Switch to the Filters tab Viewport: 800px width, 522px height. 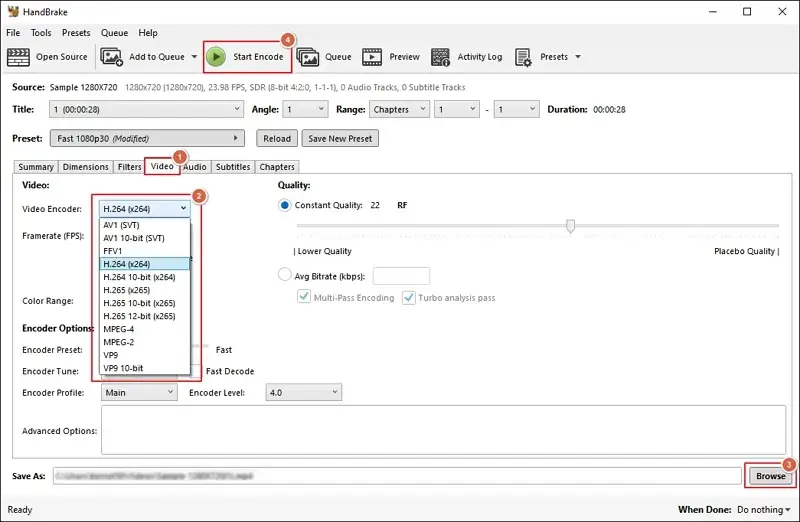129,167
